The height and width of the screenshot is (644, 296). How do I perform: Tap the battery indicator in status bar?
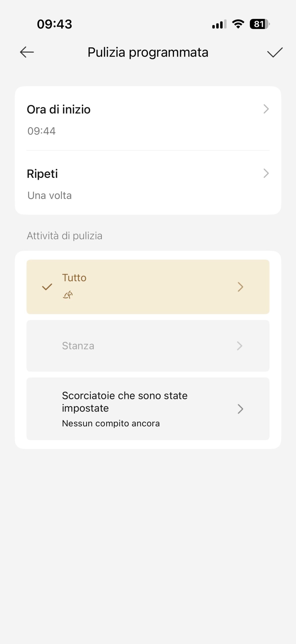click(x=260, y=24)
